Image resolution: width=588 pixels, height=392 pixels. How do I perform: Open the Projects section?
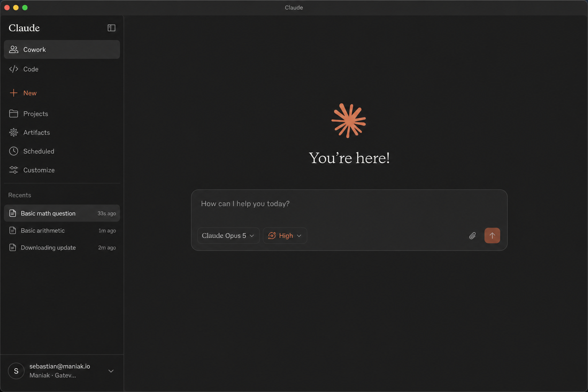coord(62,114)
